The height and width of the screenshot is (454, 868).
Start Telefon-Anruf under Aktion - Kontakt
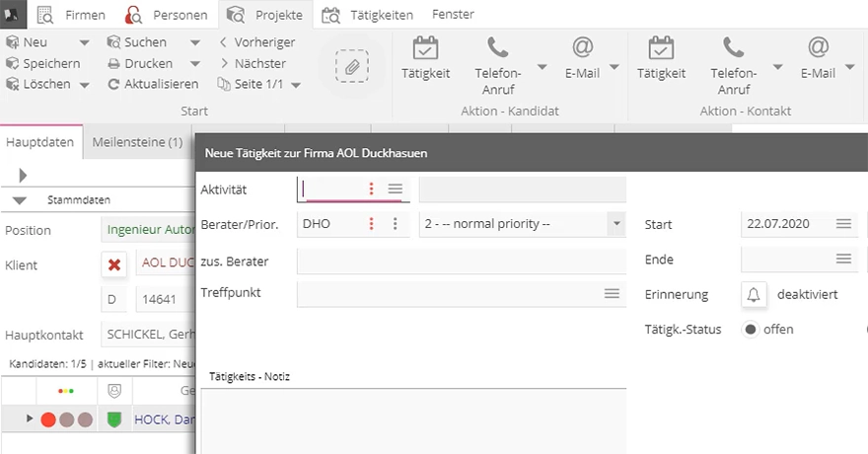(734, 66)
